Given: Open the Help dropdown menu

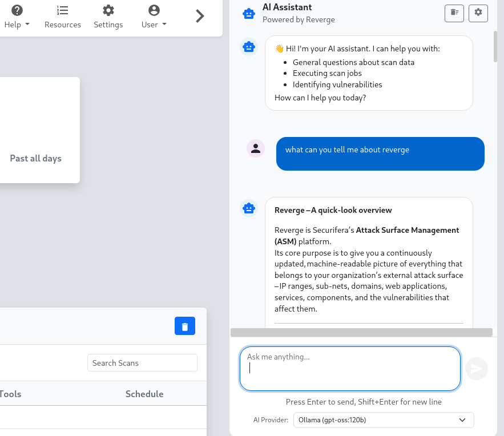Looking at the screenshot, I should click(x=17, y=25).
